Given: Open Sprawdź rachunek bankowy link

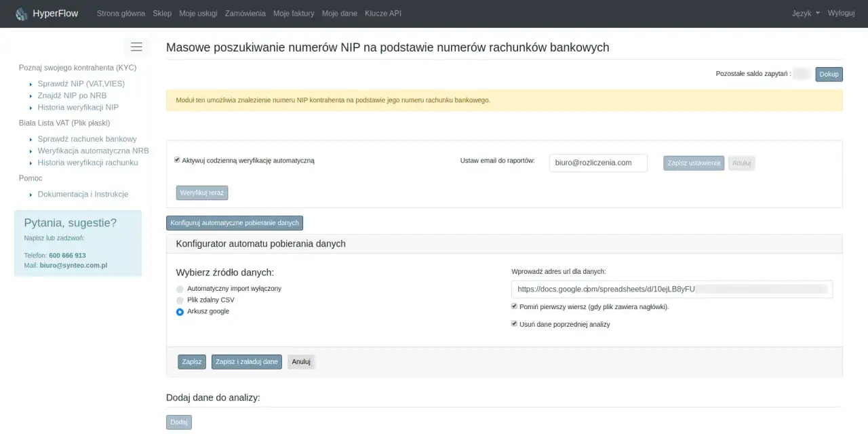Looking at the screenshot, I should 87,139.
